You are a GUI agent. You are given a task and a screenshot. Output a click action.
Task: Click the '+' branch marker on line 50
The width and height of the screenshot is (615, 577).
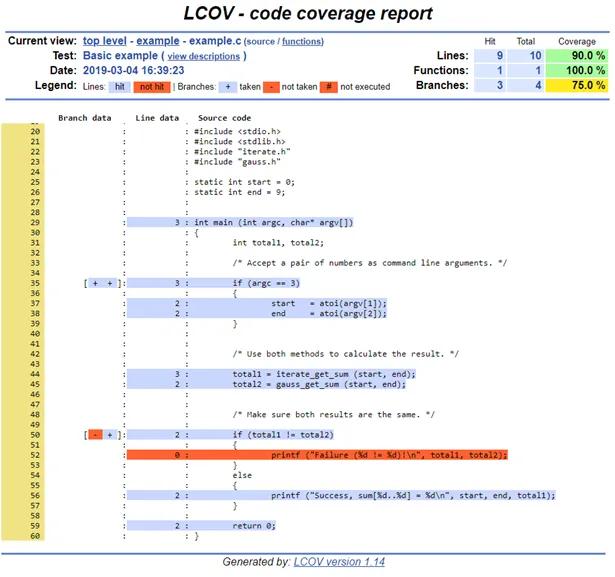[110, 435]
